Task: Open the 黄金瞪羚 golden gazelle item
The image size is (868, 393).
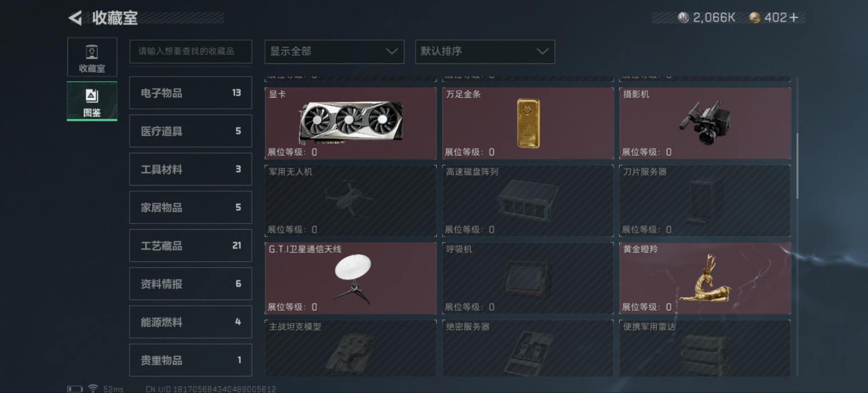Action: (705, 278)
